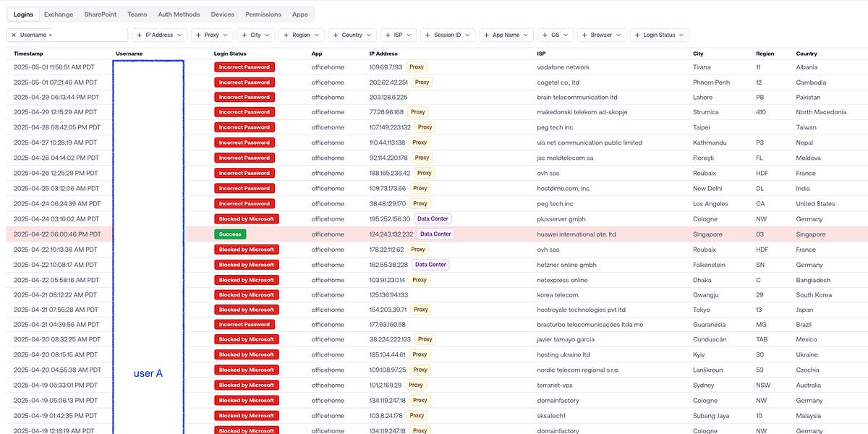Add an App Name filter
This screenshot has width=868, height=434.
coord(506,35)
